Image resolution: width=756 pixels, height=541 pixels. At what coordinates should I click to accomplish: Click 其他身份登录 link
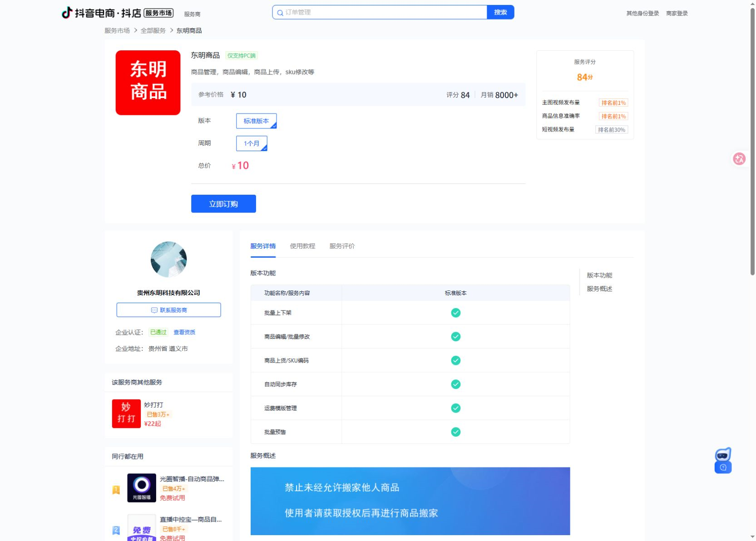[642, 13]
